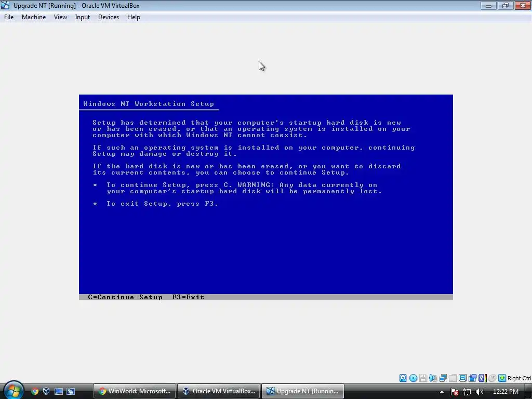Click the Right Ctrl host key label

pos(519,378)
